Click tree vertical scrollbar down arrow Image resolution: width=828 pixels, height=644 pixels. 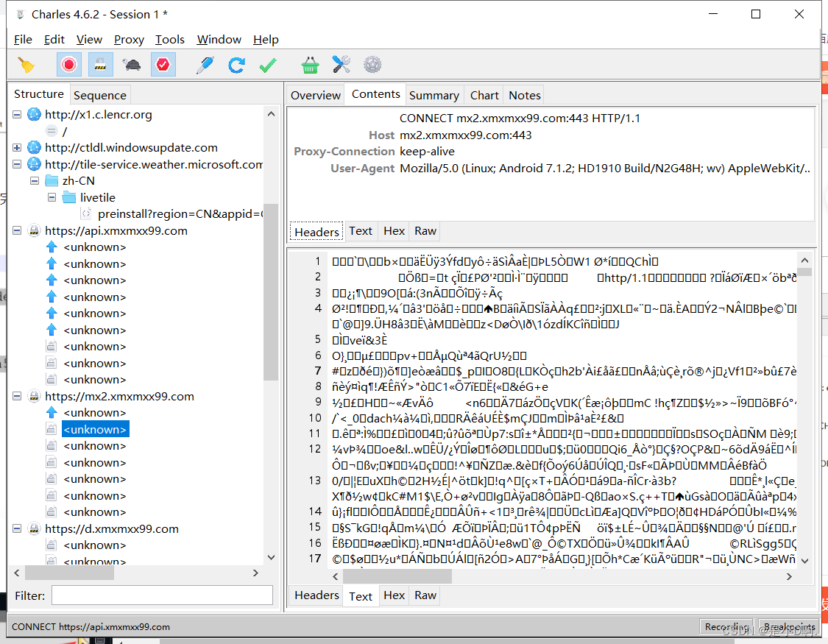click(x=271, y=557)
